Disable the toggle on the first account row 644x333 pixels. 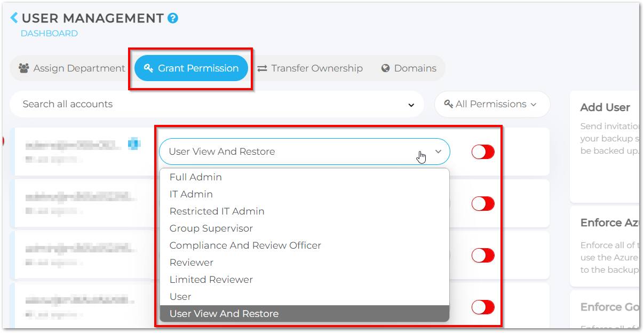[x=482, y=152]
